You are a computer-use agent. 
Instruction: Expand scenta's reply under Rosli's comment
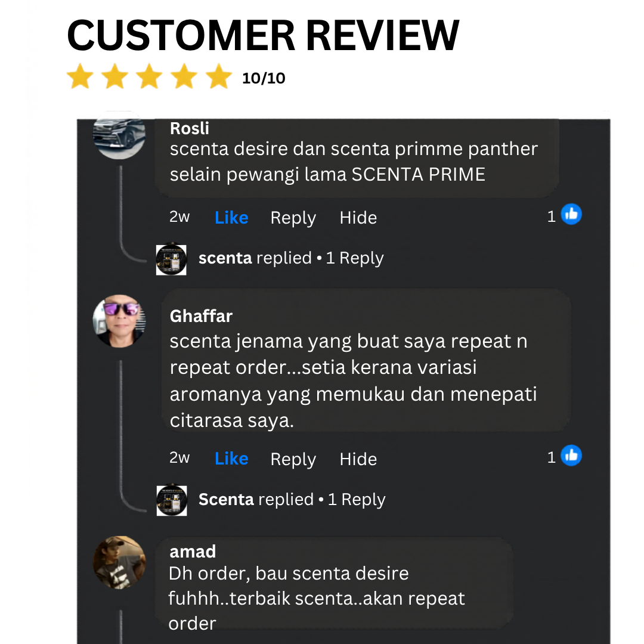pos(291,258)
